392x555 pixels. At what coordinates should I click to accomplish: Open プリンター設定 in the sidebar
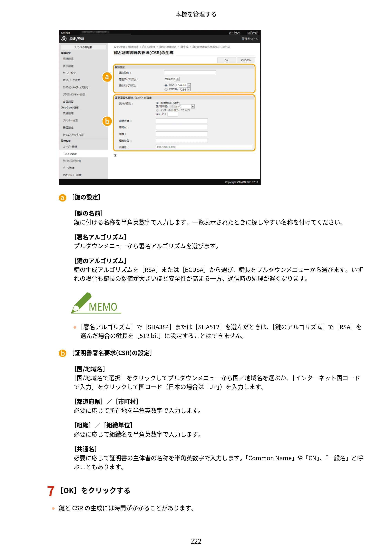tap(70, 120)
